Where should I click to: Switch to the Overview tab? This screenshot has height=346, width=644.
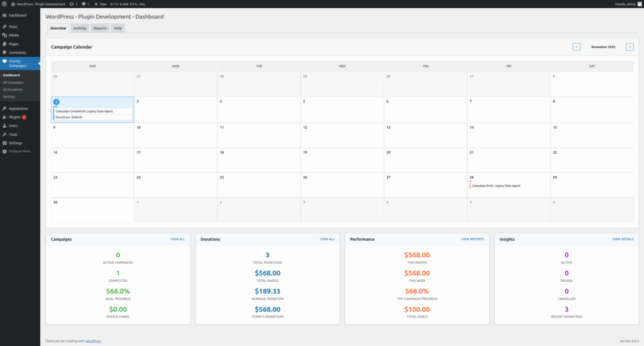[58, 28]
